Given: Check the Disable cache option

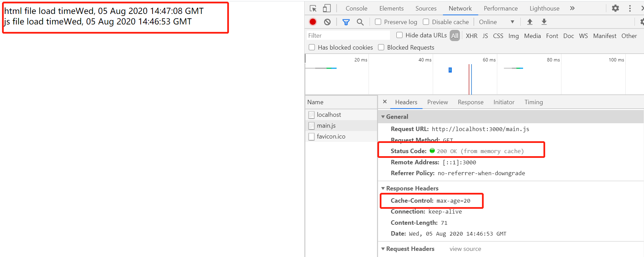Looking at the screenshot, I should coord(426,22).
